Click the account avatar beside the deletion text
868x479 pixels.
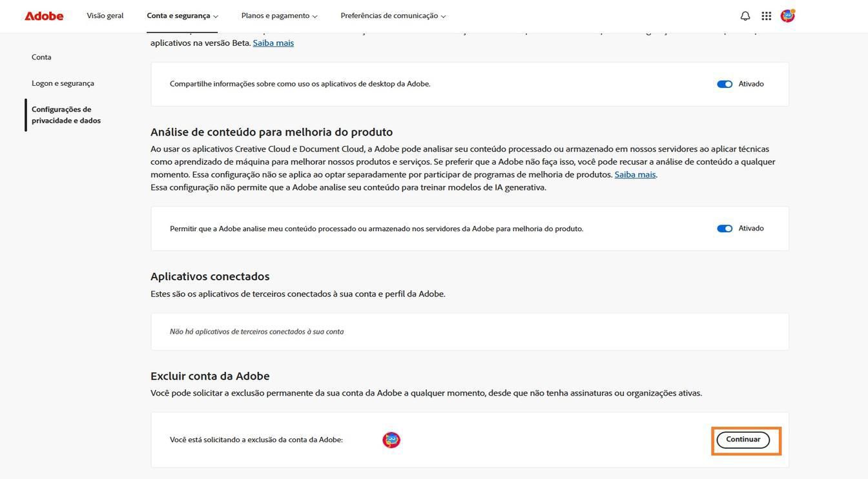391,438
